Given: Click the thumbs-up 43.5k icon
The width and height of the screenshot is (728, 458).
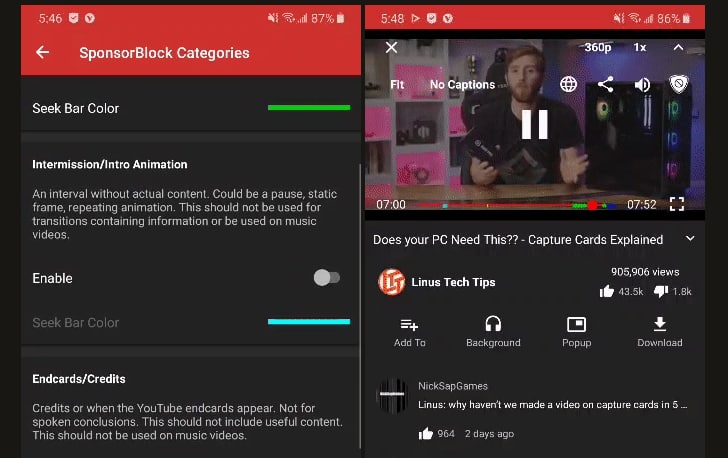Looking at the screenshot, I should coord(606,292).
